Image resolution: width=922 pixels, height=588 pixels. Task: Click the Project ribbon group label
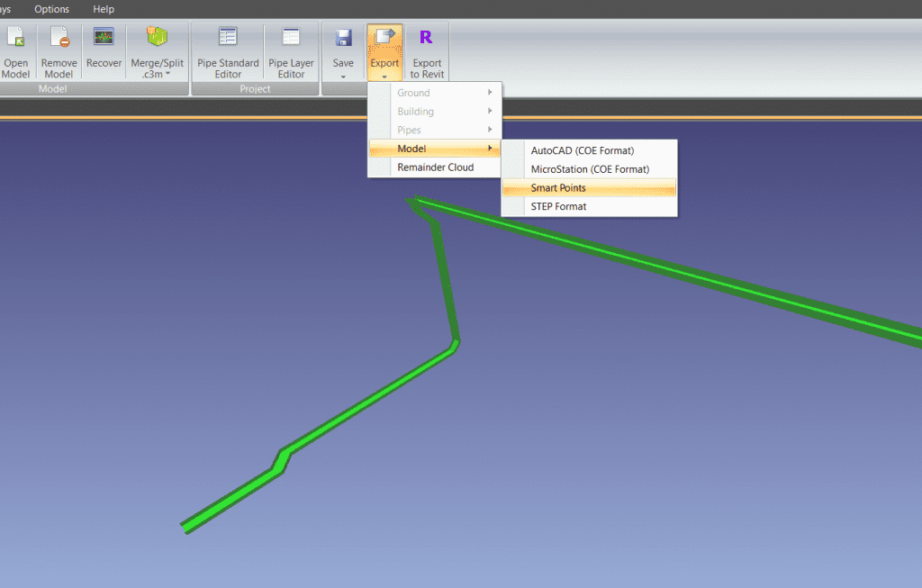[x=255, y=89]
